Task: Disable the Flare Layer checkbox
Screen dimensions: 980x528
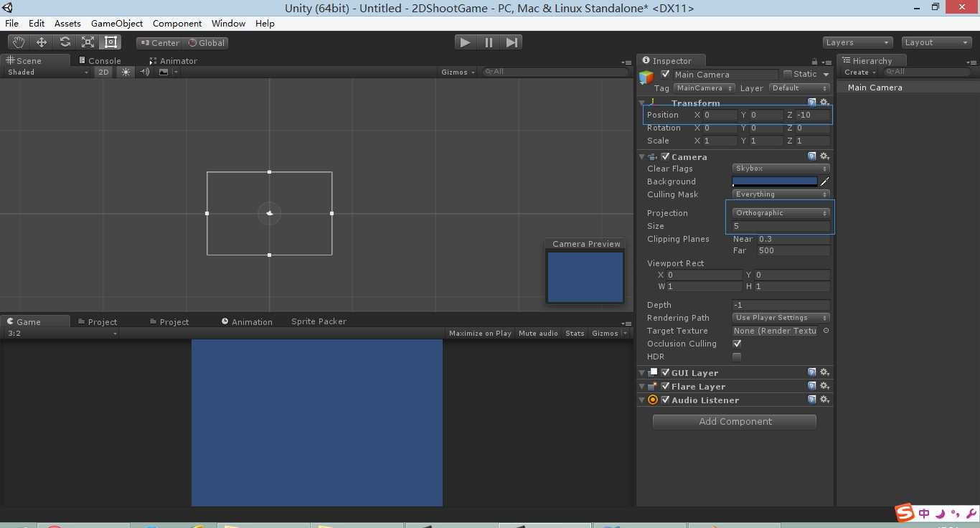Action: (665, 386)
